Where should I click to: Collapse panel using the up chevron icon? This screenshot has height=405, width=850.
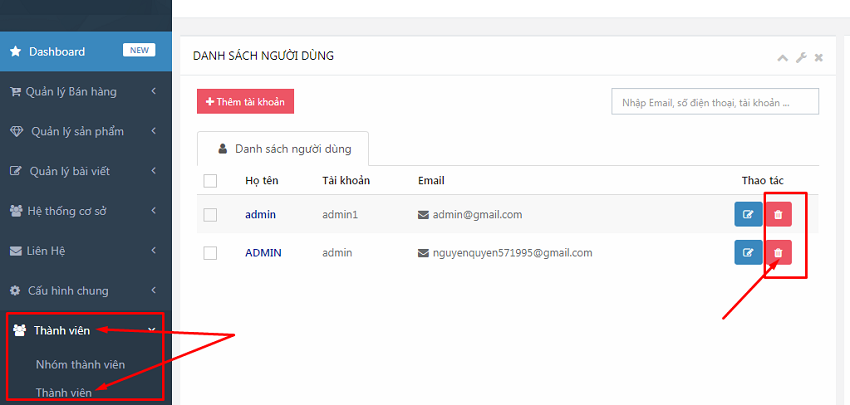pos(783,58)
